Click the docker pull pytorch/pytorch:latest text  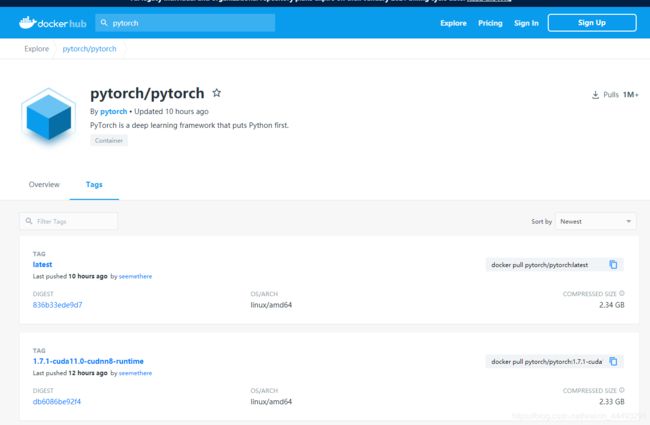coord(539,265)
